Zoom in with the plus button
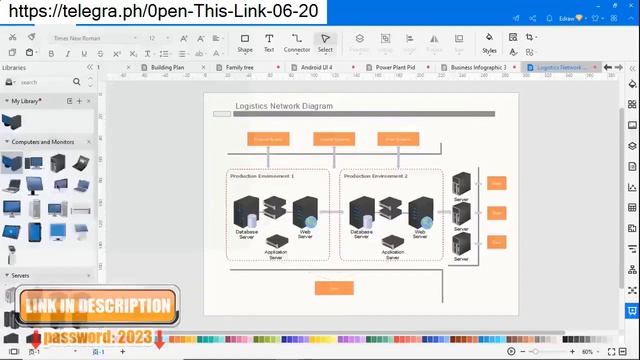Image resolution: width=640 pixels, height=360 pixels. tap(572, 351)
